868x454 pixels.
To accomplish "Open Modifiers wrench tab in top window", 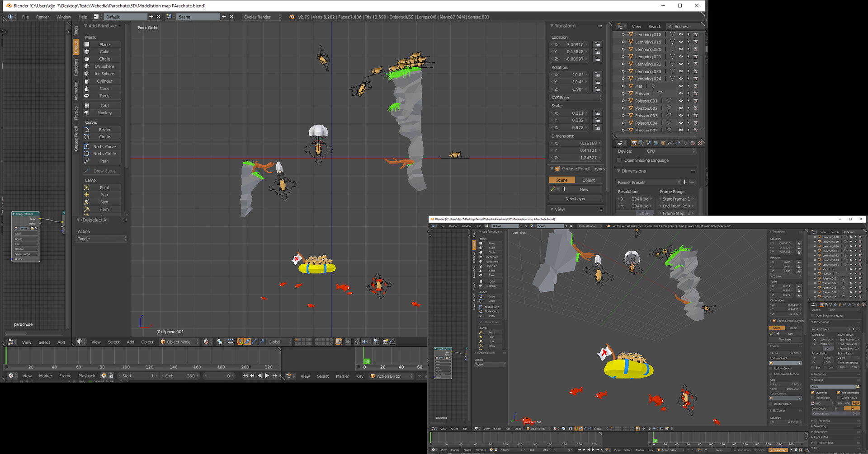I will tap(678, 143).
